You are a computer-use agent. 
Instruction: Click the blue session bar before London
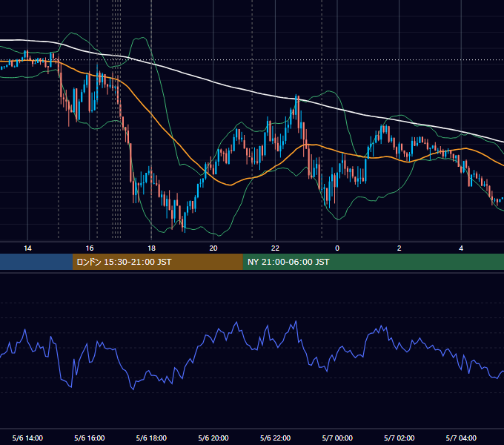tap(36, 262)
